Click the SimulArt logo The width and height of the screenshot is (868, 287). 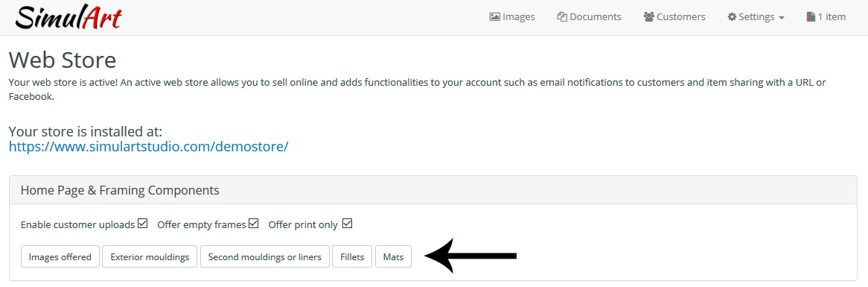pyautogui.click(x=68, y=18)
